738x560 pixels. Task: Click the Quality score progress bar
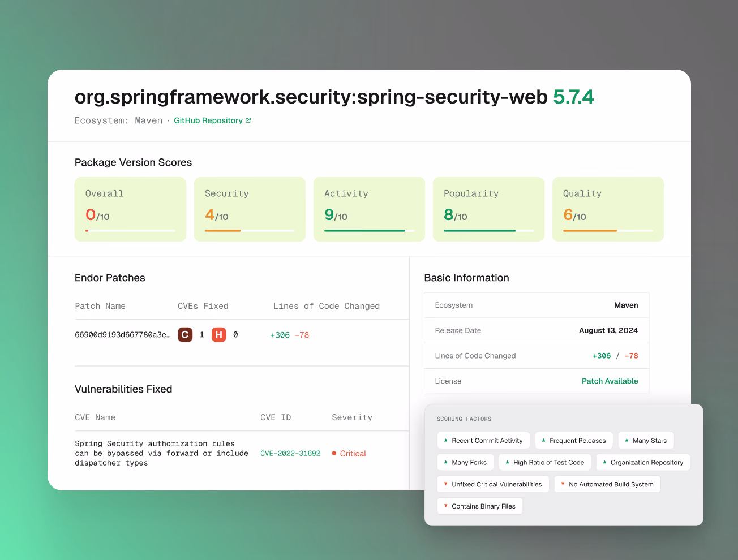(608, 231)
